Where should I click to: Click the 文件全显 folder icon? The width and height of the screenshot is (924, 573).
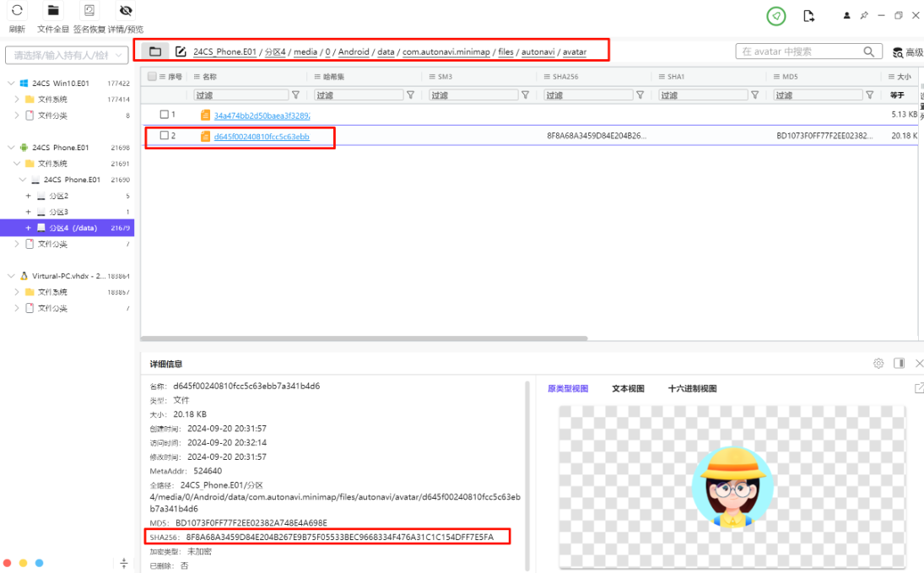(53, 12)
